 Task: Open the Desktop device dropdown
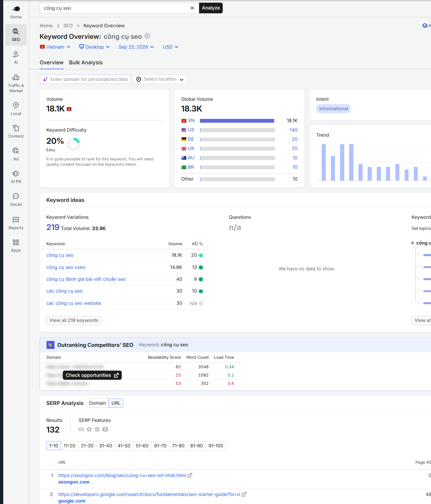pos(94,47)
